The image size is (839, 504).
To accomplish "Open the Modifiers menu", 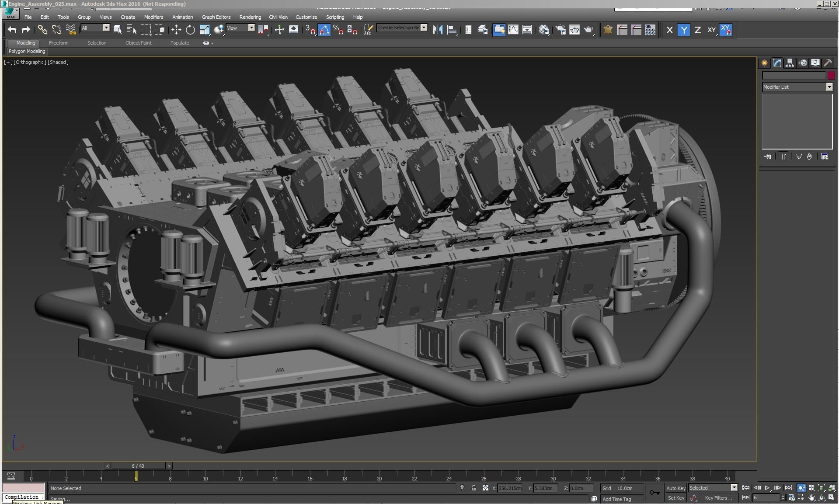I will pos(153,17).
